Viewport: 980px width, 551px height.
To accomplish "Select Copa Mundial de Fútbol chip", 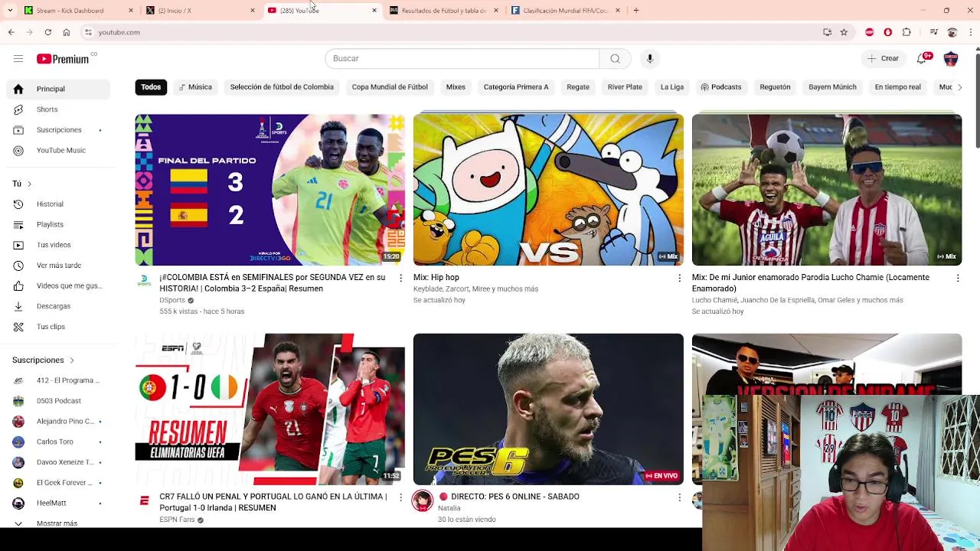I will [390, 87].
